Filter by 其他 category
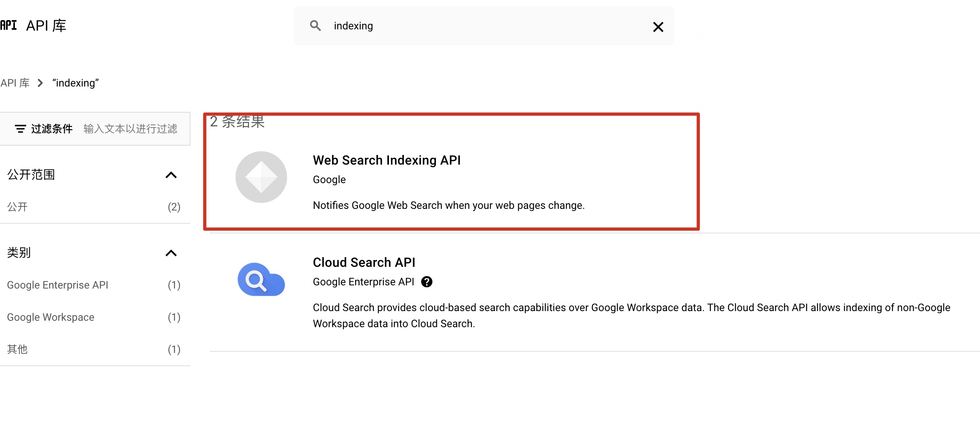Screen dimensions: 980x429 tap(17, 349)
